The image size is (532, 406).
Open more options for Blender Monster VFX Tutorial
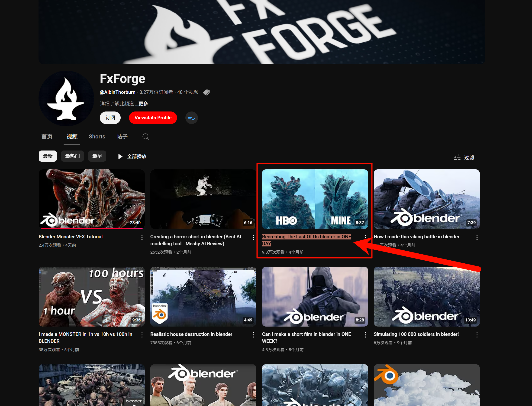pyautogui.click(x=142, y=237)
